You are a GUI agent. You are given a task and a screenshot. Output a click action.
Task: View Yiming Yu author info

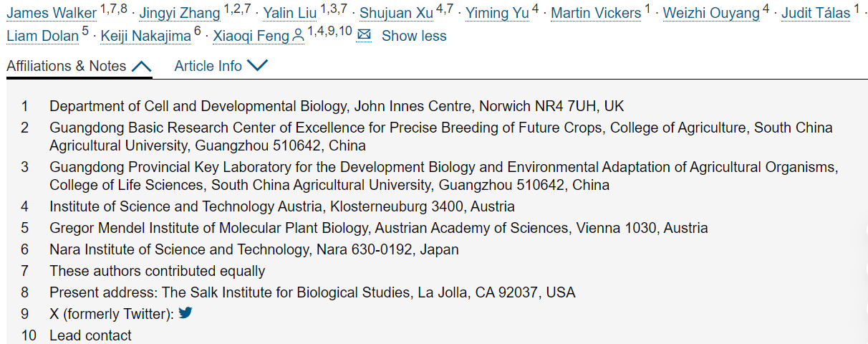point(497,13)
